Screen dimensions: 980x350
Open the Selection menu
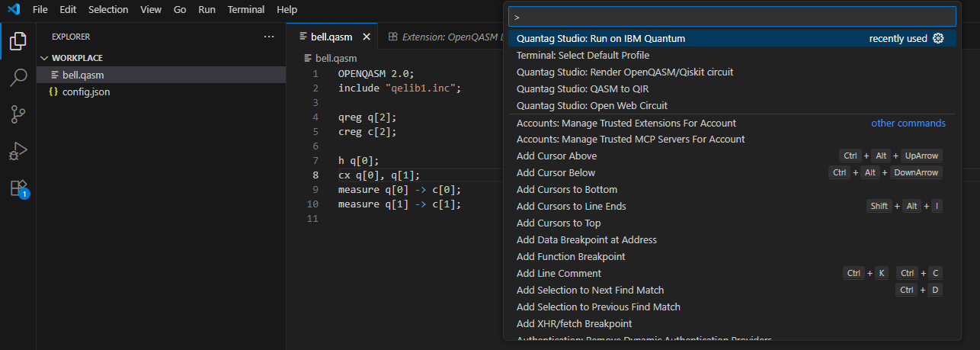pyautogui.click(x=108, y=10)
